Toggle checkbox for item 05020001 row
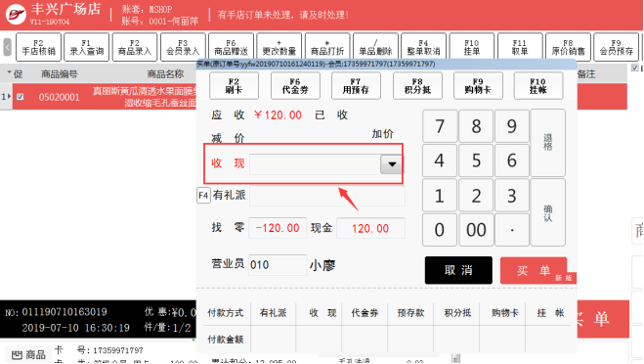This screenshot has width=644, height=364. tap(21, 97)
